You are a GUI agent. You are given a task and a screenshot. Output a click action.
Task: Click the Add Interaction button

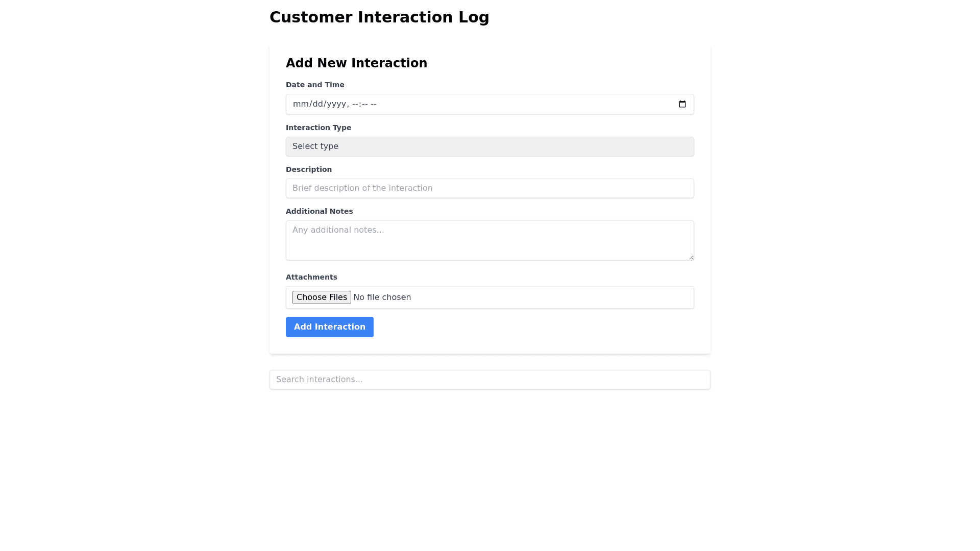pyautogui.click(x=329, y=327)
